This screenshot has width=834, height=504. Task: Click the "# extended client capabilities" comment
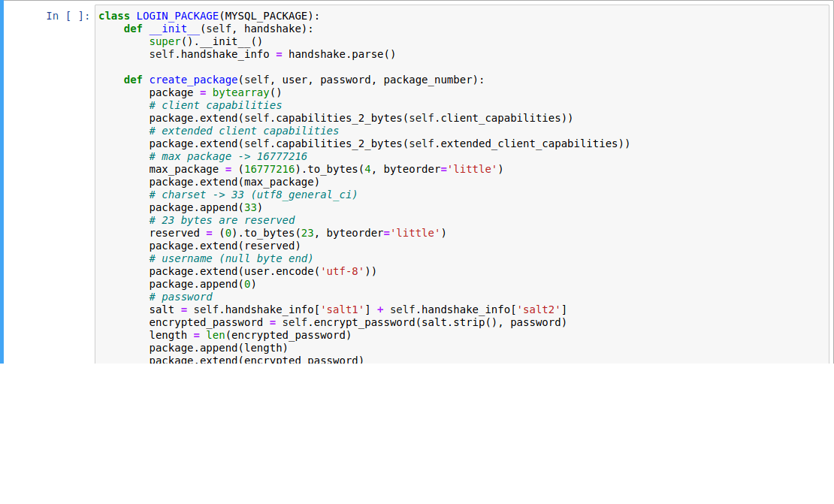click(x=244, y=131)
